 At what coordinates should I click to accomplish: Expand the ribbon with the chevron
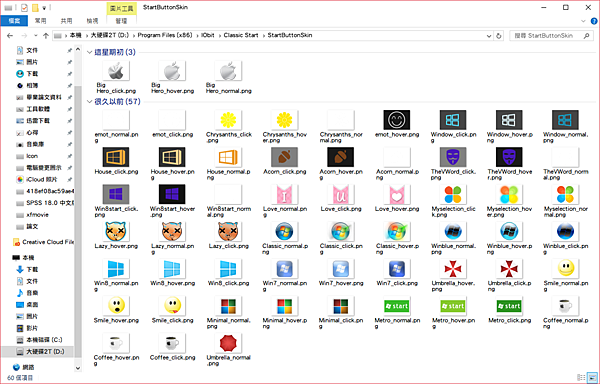(x=583, y=21)
